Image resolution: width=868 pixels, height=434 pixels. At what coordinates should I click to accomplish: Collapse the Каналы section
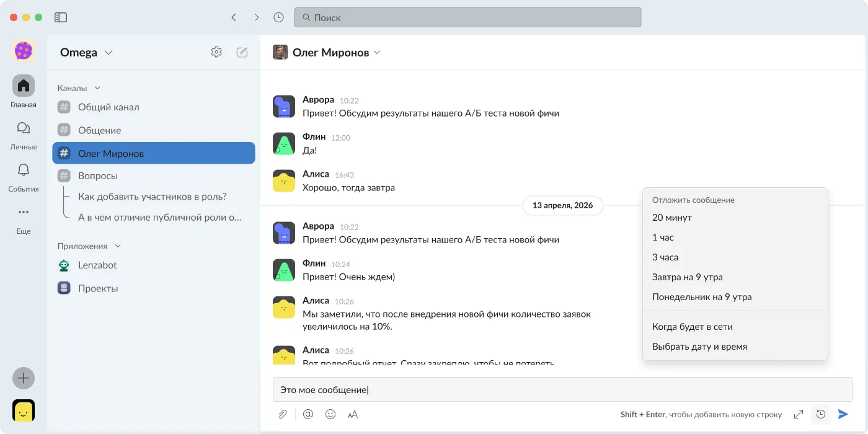coord(79,88)
